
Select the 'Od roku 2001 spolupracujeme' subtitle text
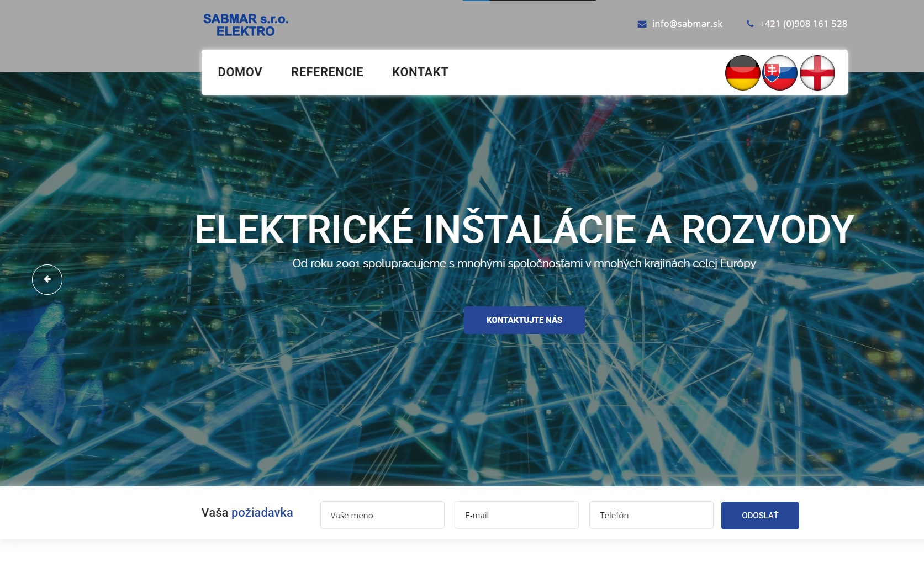[524, 263]
